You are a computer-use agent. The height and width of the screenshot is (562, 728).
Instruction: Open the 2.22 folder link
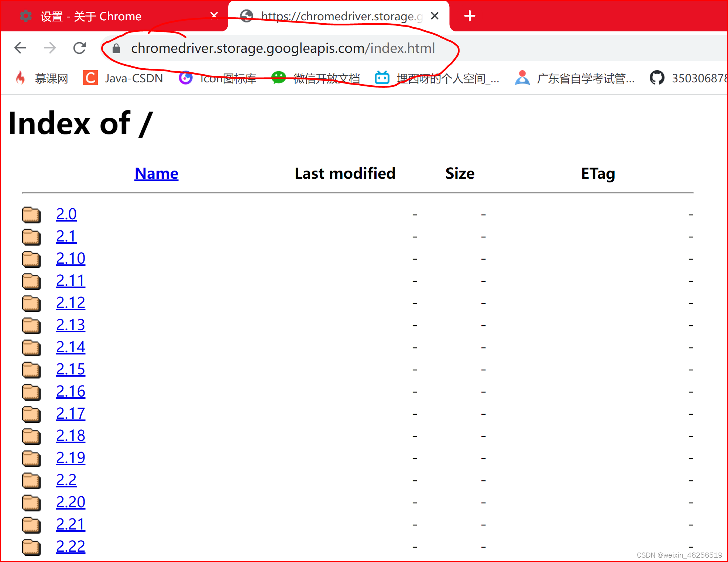71,546
